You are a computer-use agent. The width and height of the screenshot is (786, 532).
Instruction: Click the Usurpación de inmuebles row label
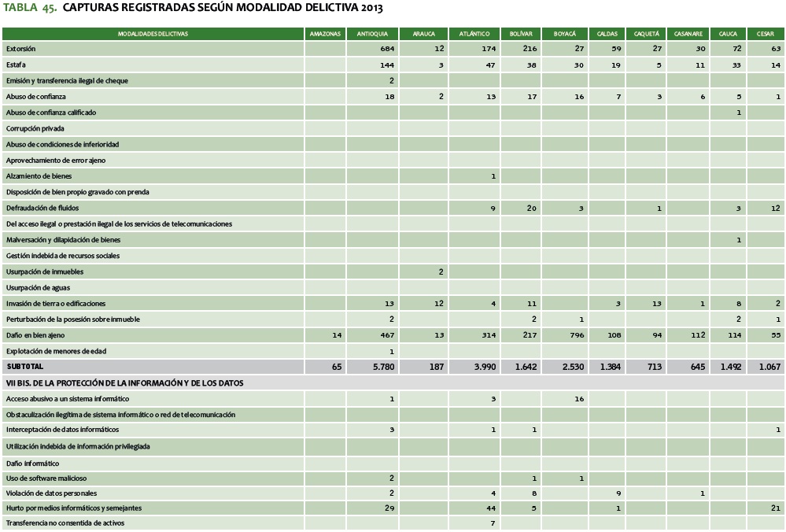(x=45, y=272)
